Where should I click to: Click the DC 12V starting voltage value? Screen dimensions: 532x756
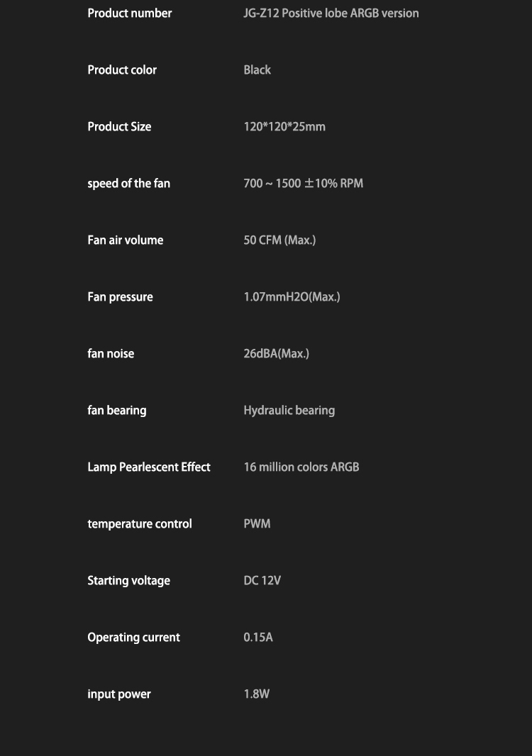262,581
